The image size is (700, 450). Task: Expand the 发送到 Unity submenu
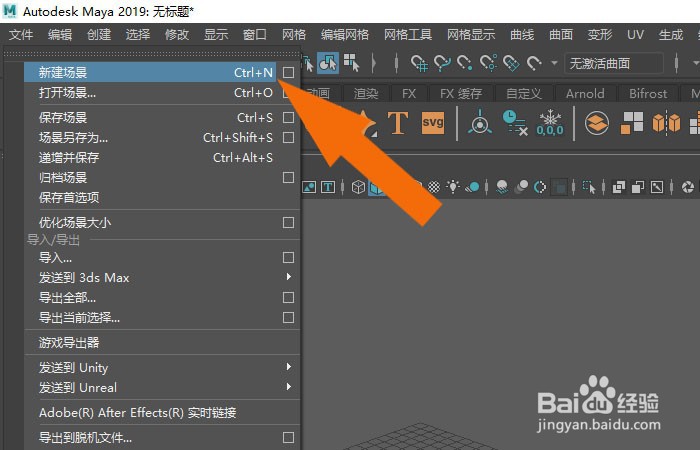289,367
